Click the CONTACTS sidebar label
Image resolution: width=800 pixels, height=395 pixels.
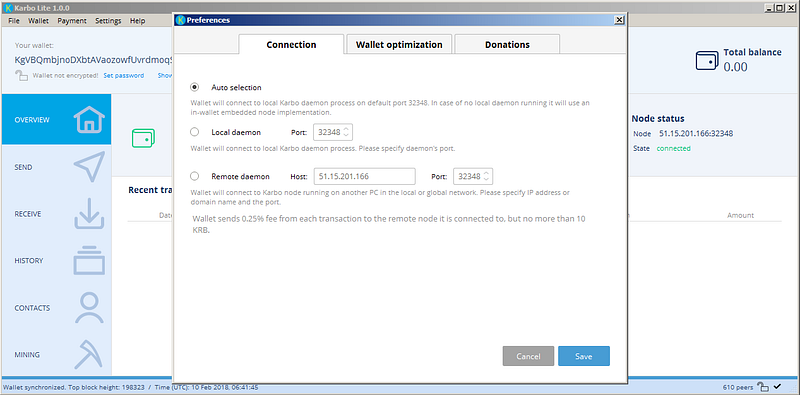pos(32,308)
